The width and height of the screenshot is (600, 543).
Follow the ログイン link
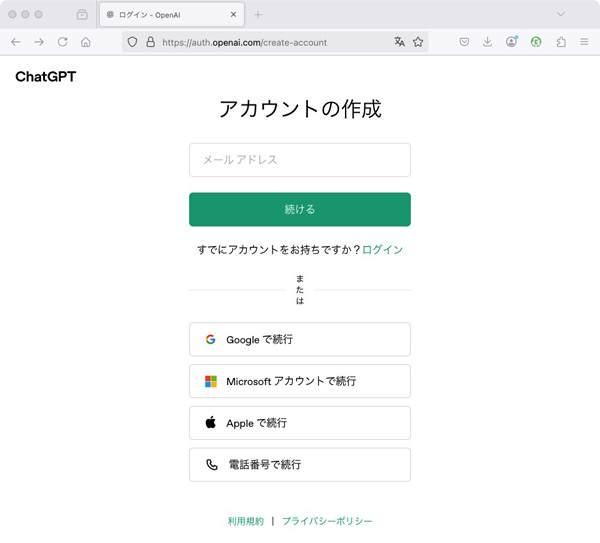[382, 250]
